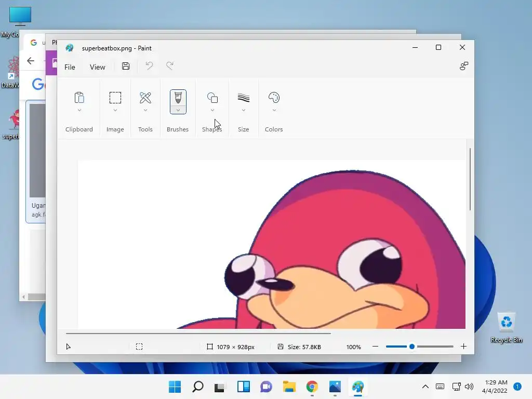This screenshot has height=399, width=532.
Task: Open Recycle Bin on the desktop
Action: click(x=506, y=327)
